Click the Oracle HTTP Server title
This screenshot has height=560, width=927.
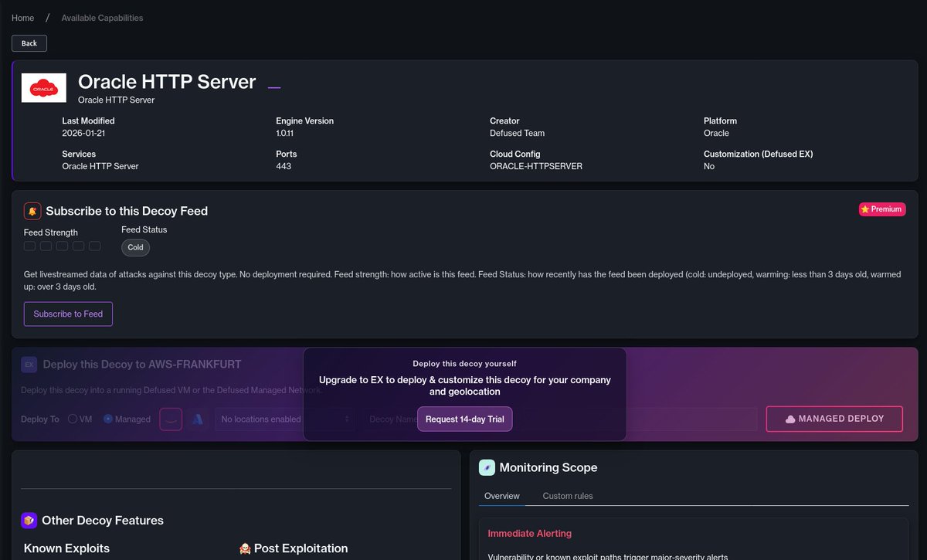(167, 82)
